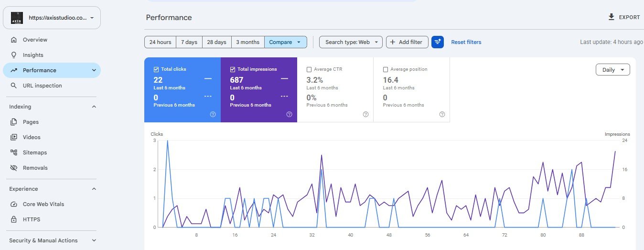Select the 24 hours range tab

(x=160, y=42)
